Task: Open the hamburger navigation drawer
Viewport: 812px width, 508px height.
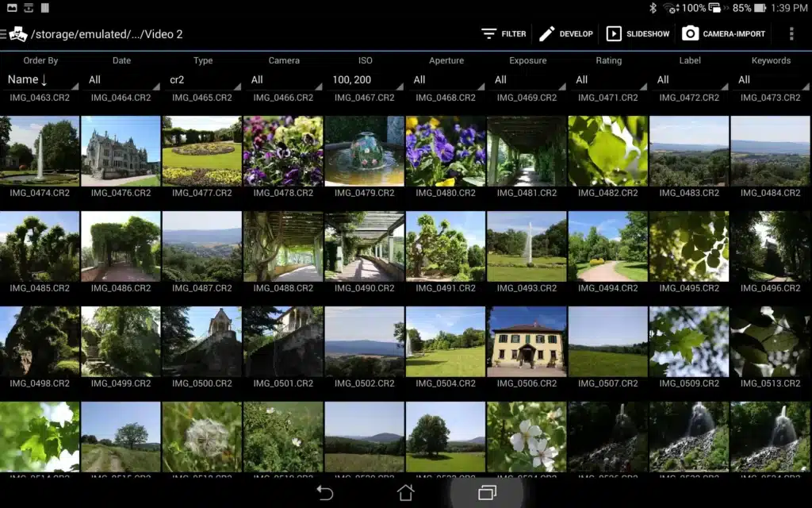Action: coord(3,34)
